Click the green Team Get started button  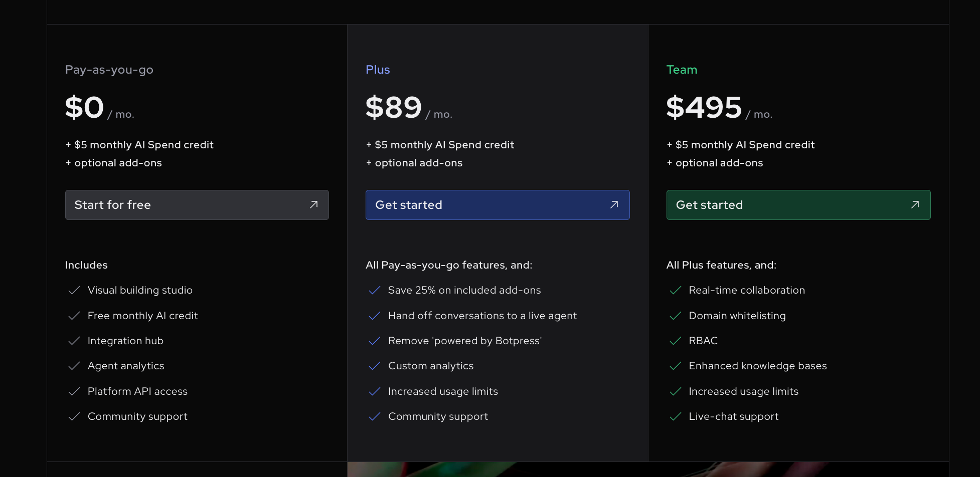tap(797, 205)
